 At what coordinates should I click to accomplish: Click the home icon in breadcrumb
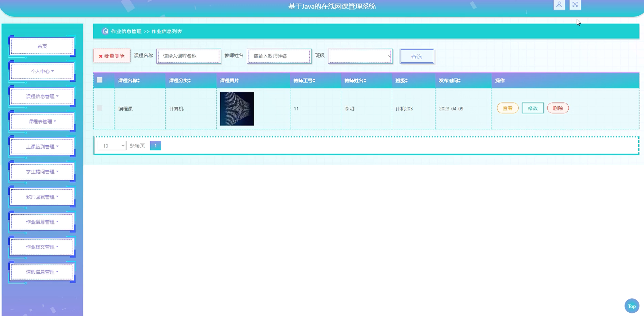point(105,31)
